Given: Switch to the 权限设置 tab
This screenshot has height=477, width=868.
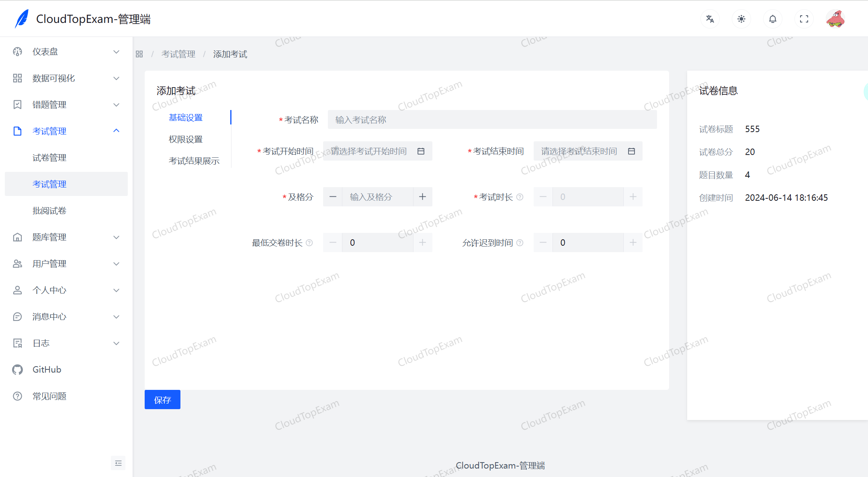Looking at the screenshot, I should (x=185, y=139).
